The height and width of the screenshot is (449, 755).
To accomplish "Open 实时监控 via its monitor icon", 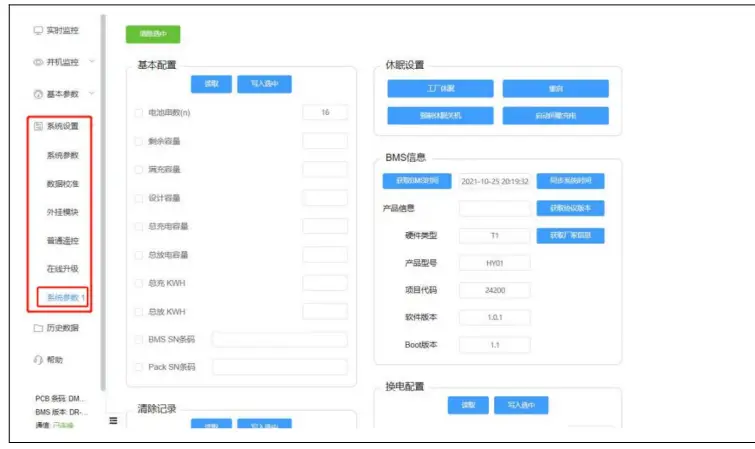I will (38, 30).
